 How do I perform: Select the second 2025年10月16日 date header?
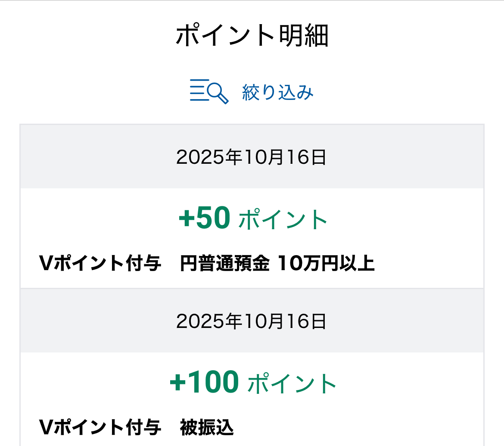[252, 321]
